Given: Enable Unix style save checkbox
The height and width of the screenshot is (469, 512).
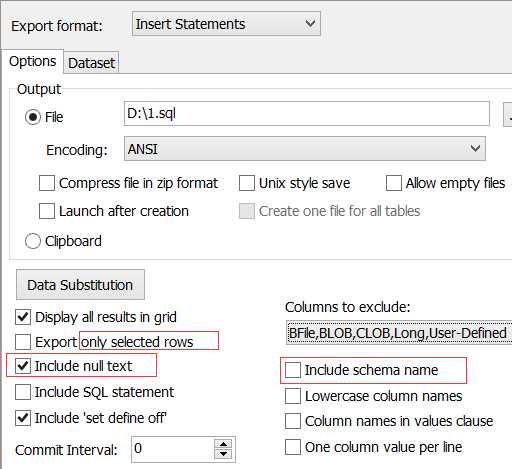Looking at the screenshot, I should (x=247, y=183).
